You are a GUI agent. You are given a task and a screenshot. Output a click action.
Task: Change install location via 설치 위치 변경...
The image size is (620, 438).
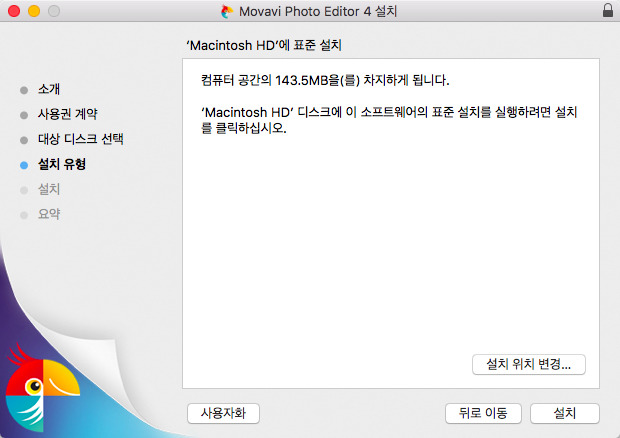pos(529,364)
